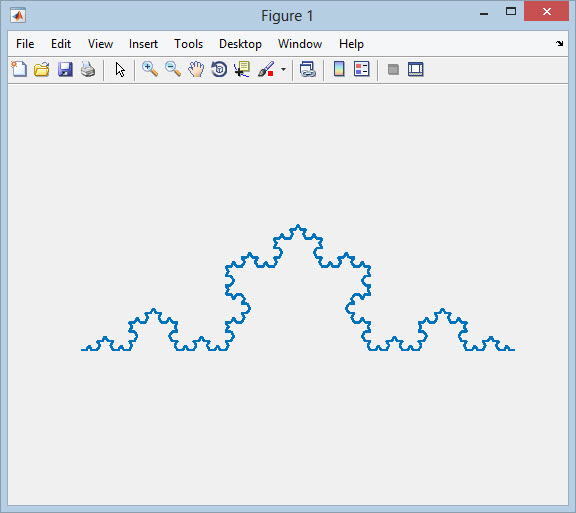This screenshot has height=513, width=576.
Task: Hide plot tools with the gray square icon
Action: pos(393,69)
